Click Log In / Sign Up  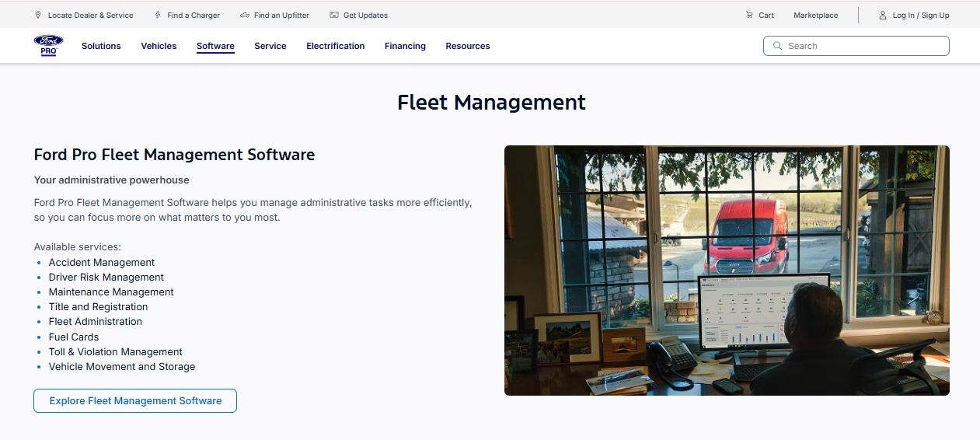tap(921, 15)
